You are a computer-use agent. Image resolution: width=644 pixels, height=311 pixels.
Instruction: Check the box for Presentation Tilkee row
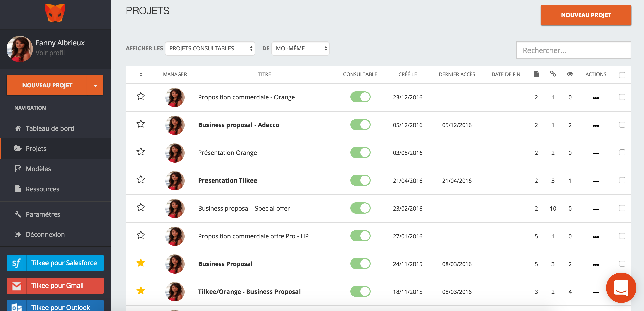coord(622,180)
